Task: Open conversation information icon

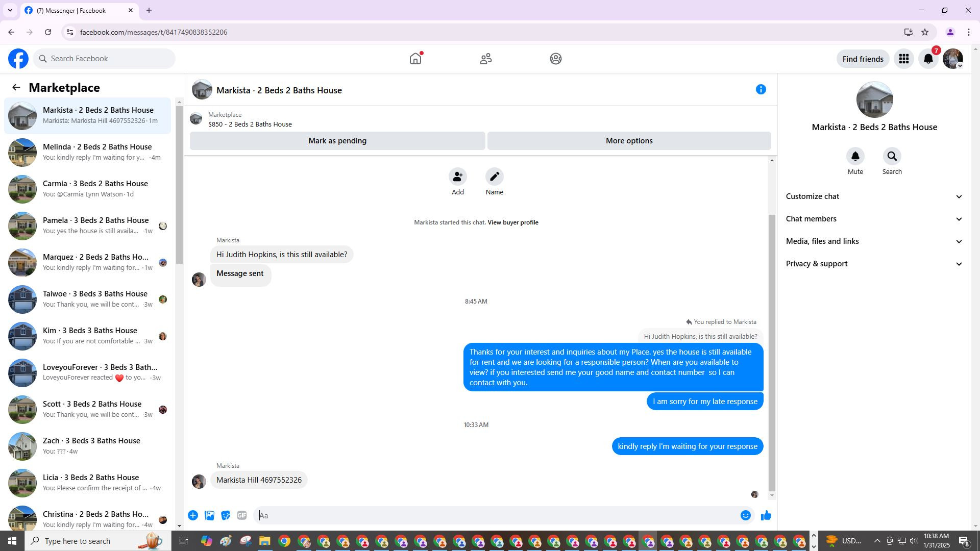Action: [761, 90]
